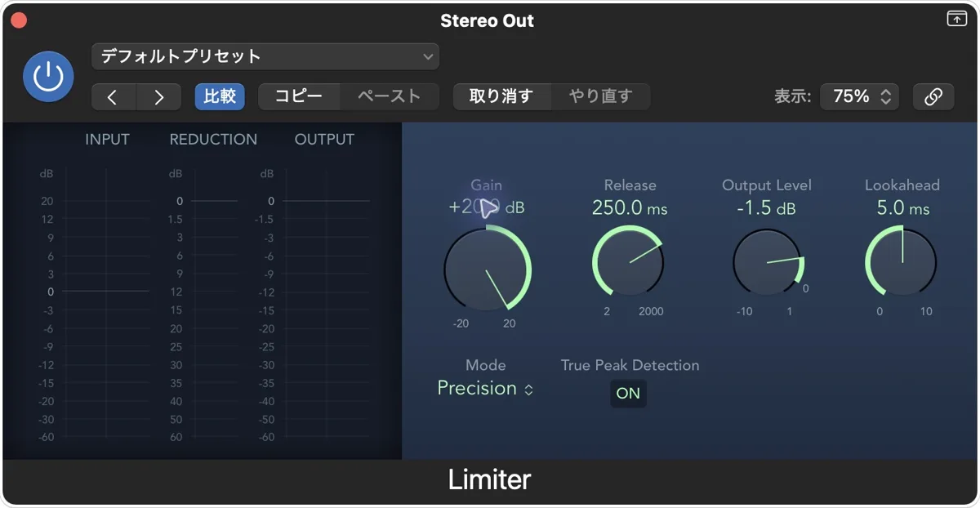
Task: Close the Stereo Out plug-in window
Action: click(18, 20)
